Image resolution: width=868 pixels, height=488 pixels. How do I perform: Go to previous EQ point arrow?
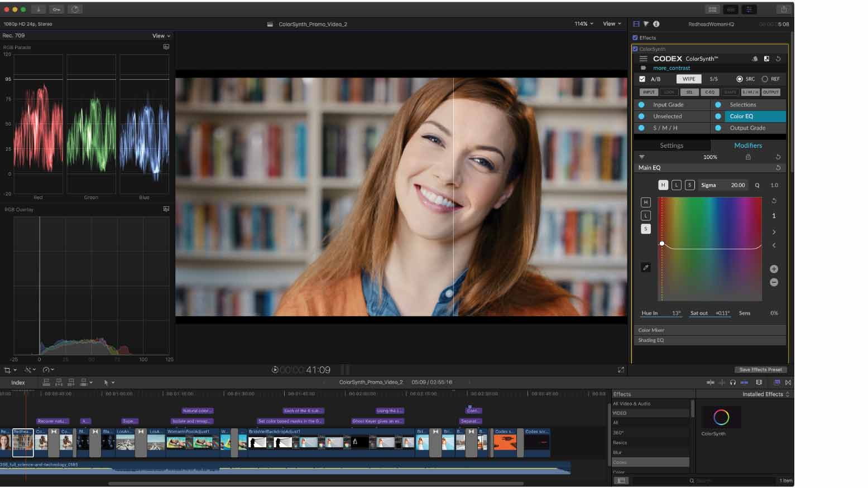pyautogui.click(x=774, y=245)
